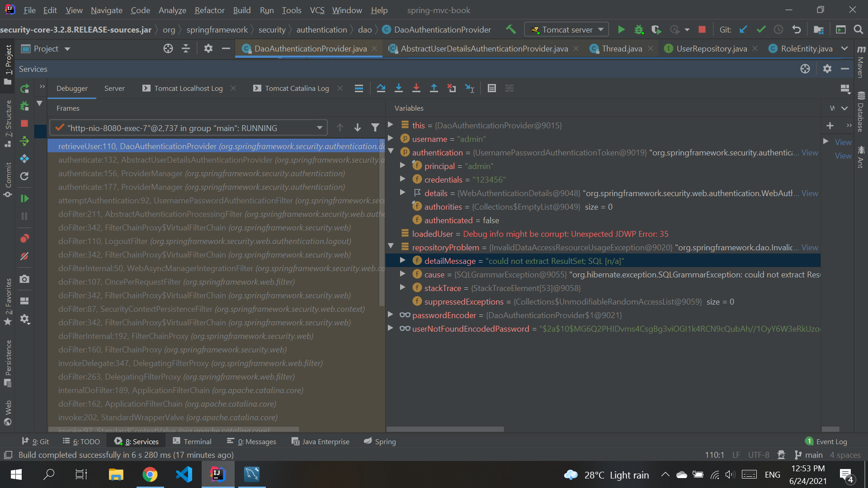868x488 pixels.
Task: Select the Server tab in Services
Action: click(x=114, y=88)
